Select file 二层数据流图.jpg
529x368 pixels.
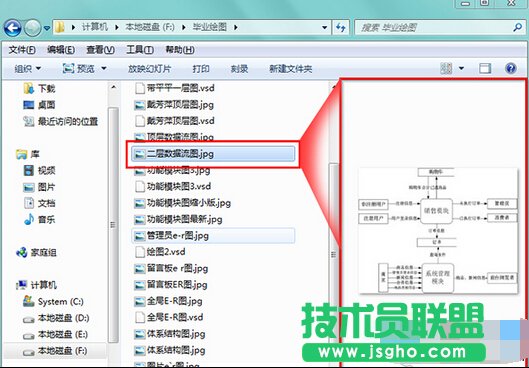(213, 154)
